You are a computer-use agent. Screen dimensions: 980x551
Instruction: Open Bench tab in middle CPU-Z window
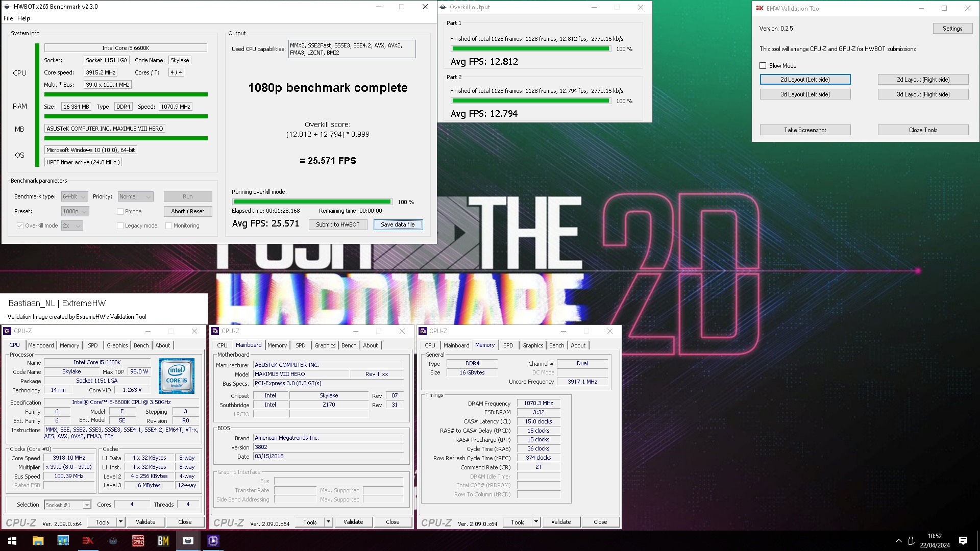point(349,345)
